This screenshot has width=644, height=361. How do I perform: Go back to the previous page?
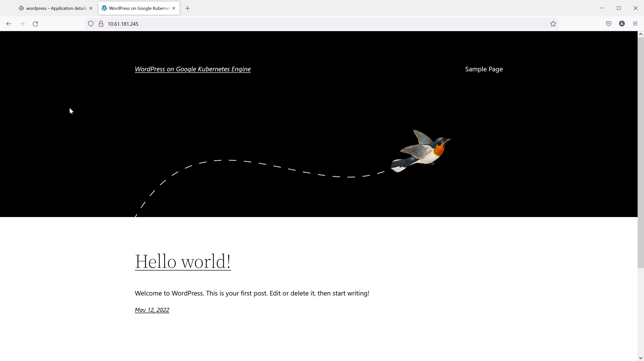[9, 24]
